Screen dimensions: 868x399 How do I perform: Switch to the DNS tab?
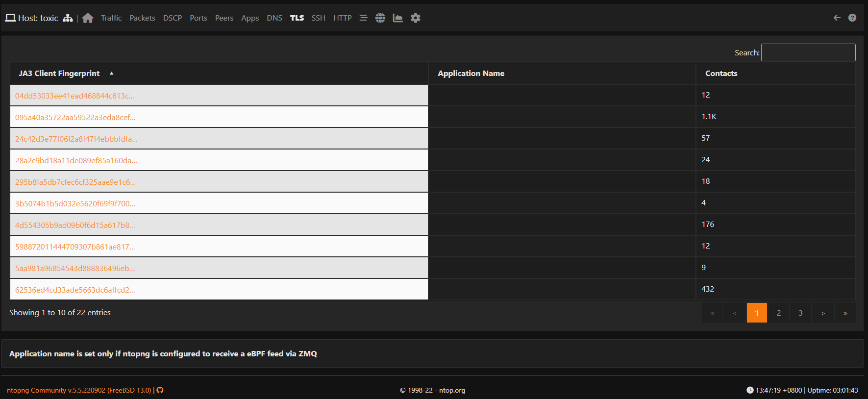coord(274,18)
